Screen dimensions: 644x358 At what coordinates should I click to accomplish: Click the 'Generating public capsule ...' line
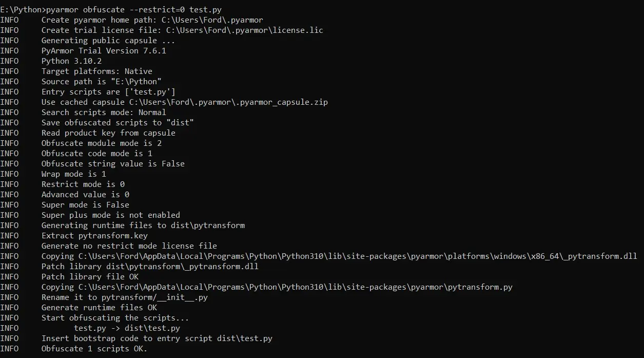(108, 41)
